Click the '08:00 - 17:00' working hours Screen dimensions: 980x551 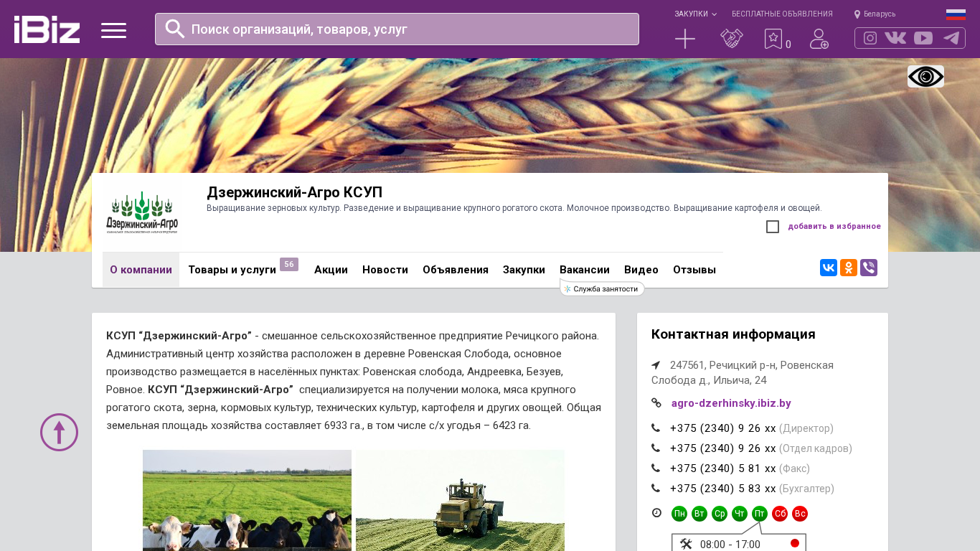click(730, 545)
